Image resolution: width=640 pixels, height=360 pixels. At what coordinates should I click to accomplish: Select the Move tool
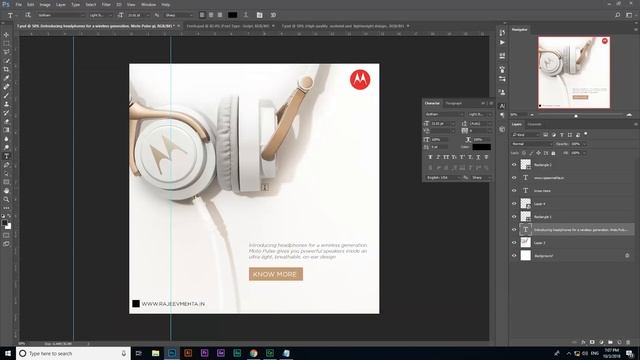pos(6,35)
